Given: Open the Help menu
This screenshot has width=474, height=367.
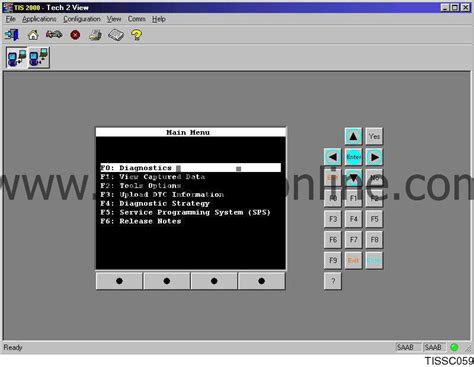Looking at the screenshot, I should coord(159,19).
